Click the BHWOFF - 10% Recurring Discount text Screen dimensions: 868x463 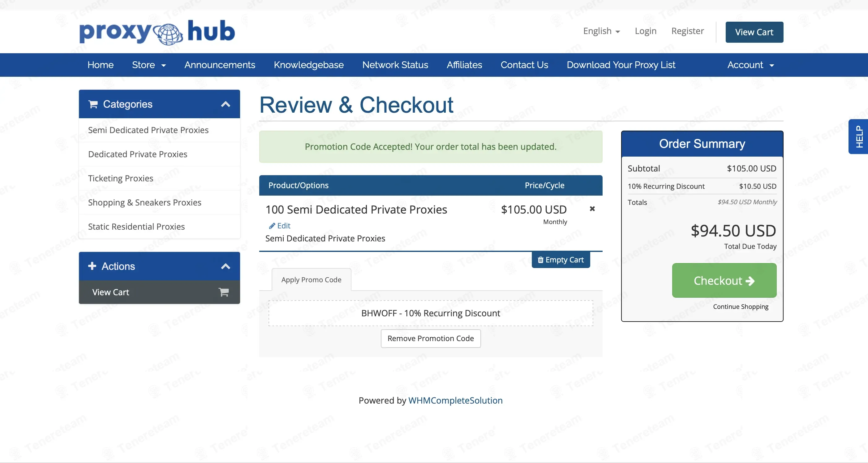[430, 313]
